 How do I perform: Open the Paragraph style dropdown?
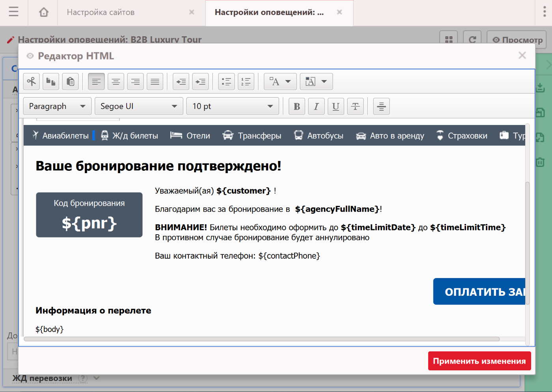point(58,106)
